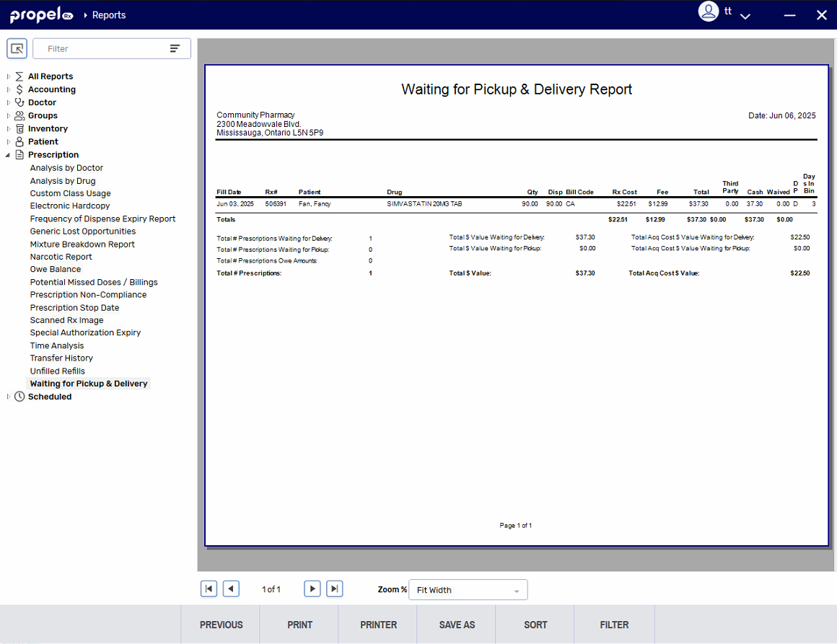Open Custom Class Usage report
The height and width of the screenshot is (644, 837).
[71, 193]
